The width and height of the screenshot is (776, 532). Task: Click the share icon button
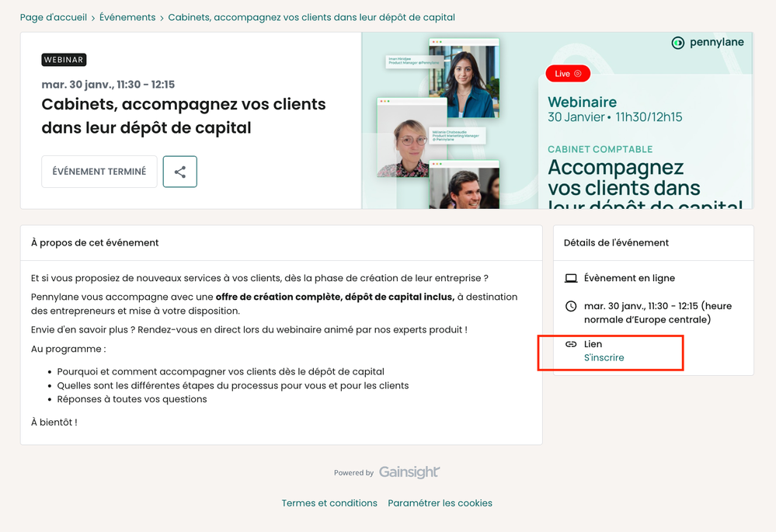179,172
